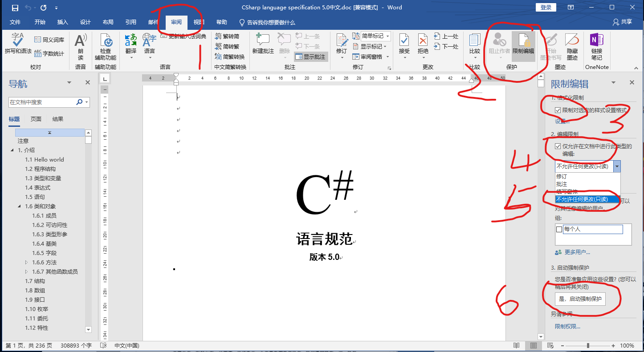Screen dimensions: 644x352
Task: Close the 导航 navigation pane
Action: [x=88, y=83]
